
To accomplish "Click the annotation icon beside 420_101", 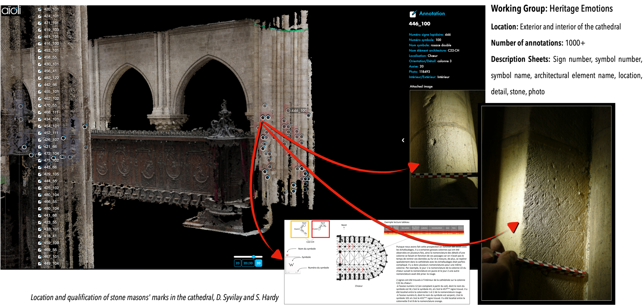I will pos(40,9).
